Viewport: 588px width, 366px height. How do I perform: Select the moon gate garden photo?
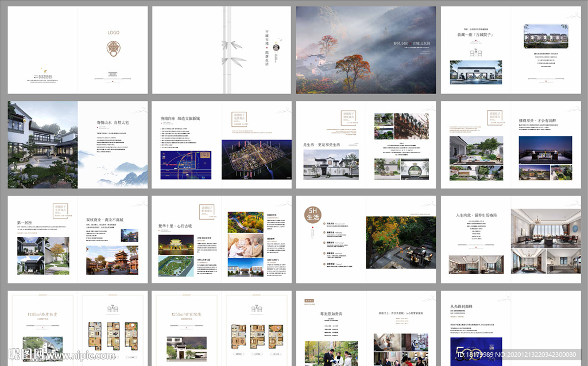415,169
